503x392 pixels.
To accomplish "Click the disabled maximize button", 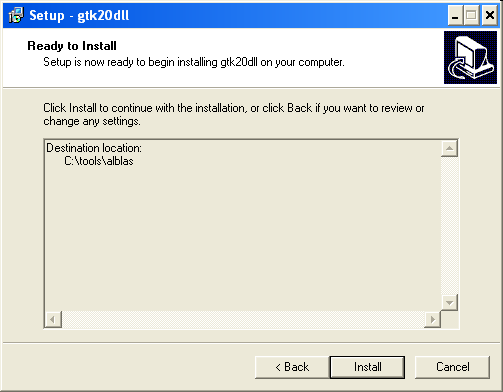I will coord(471,15).
